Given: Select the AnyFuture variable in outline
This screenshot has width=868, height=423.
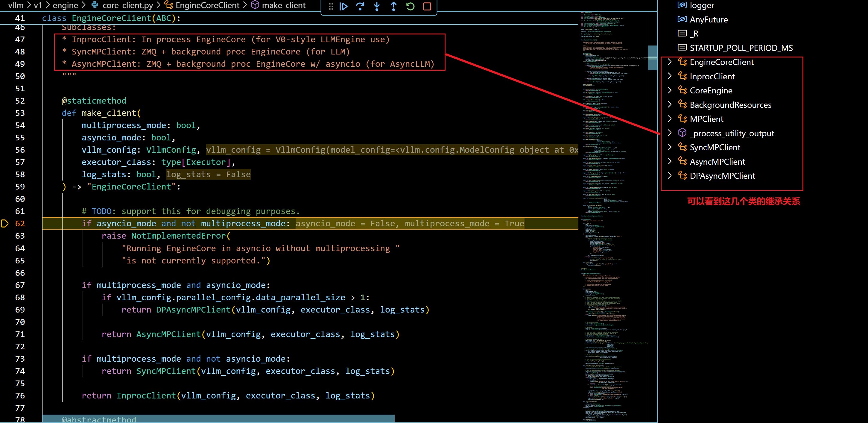Looking at the screenshot, I should click(708, 19).
